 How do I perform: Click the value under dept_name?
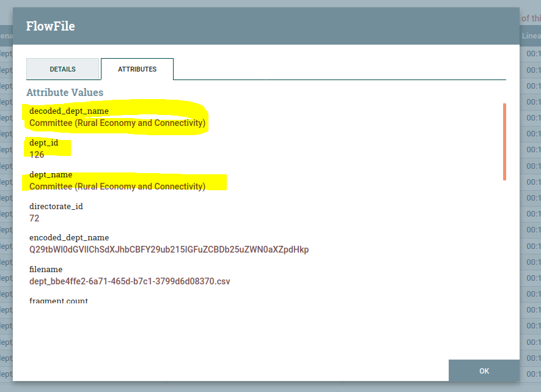117,187
